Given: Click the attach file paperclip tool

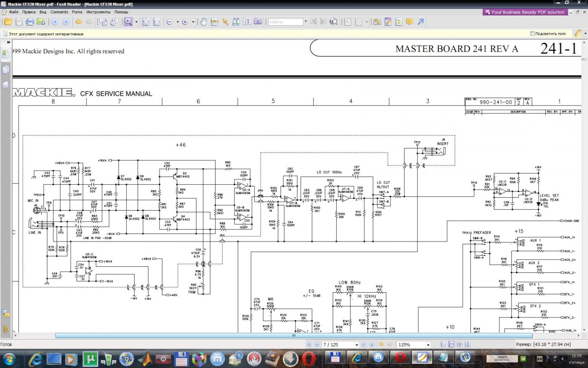Looking at the screenshot, I should [x=377, y=22].
